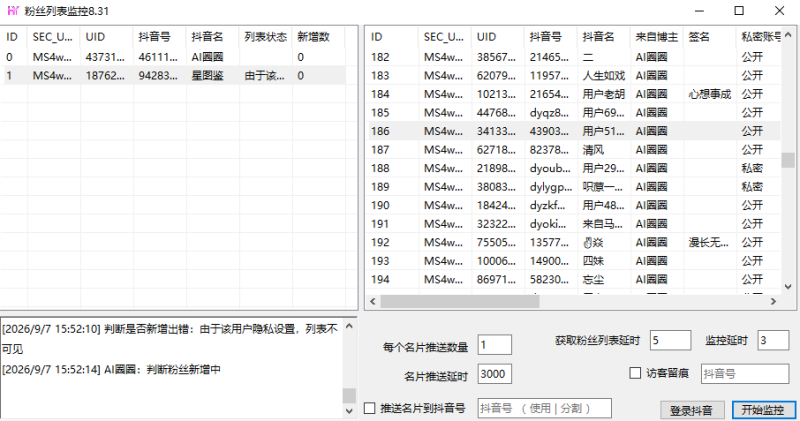Click the 抖音号 (使用|分割) input field
This screenshot has width=800, height=421.
(544, 408)
